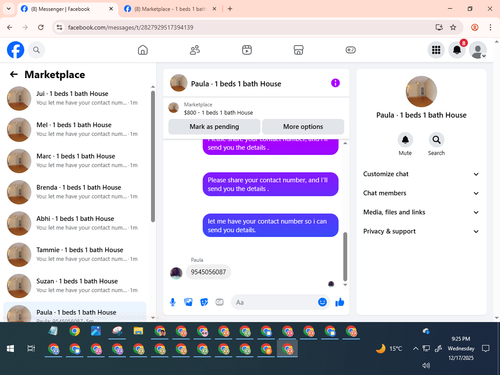The image size is (500, 375).
Task: Open File Explorer from the taskbar
Action: pyautogui.click(x=138, y=331)
